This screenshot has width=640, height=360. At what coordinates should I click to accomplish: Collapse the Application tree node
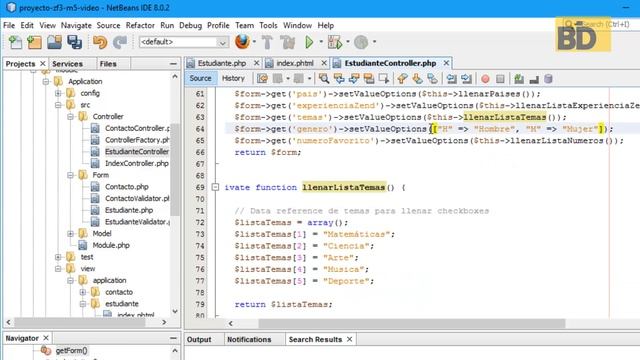tap(46, 82)
